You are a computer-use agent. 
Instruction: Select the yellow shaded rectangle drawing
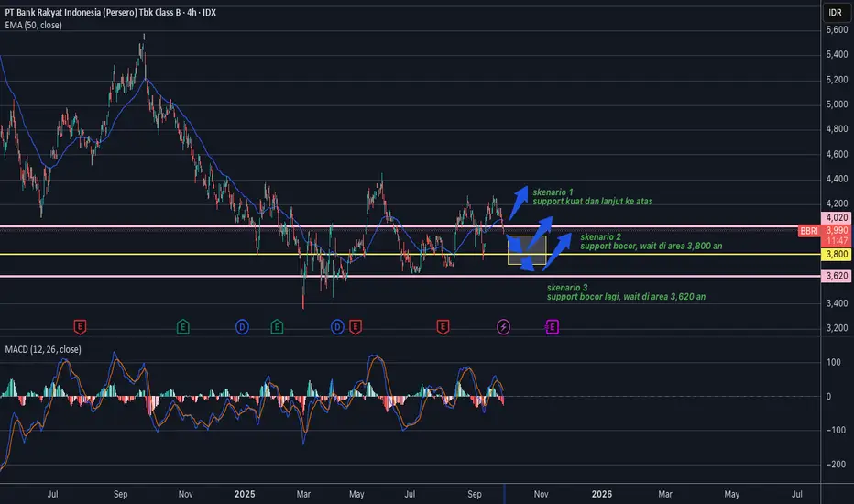(527, 250)
